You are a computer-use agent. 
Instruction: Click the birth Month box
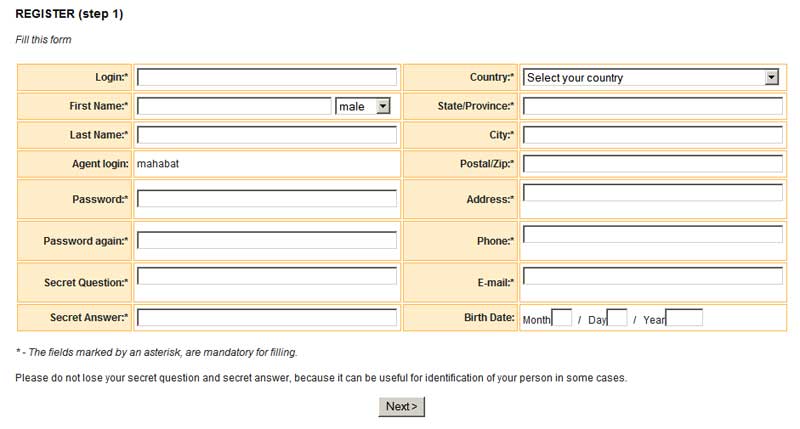(x=562, y=318)
